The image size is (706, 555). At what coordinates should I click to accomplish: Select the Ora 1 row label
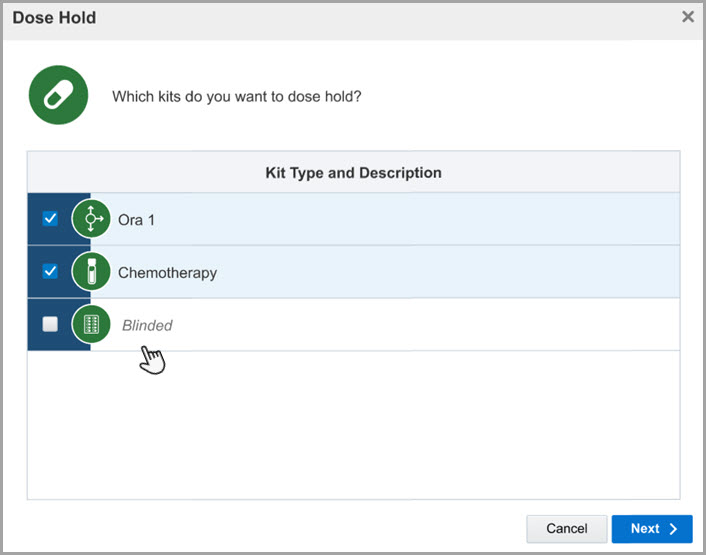click(x=136, y=220)
